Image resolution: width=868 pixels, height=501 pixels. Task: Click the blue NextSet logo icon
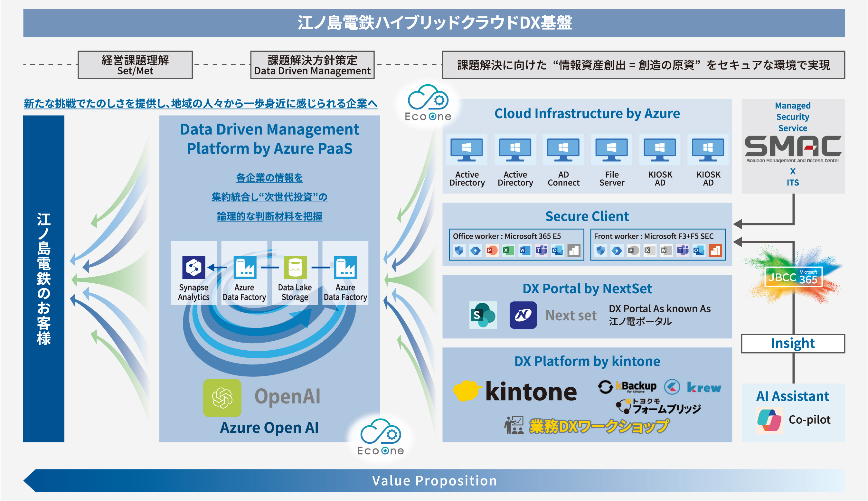coord(523,315)
